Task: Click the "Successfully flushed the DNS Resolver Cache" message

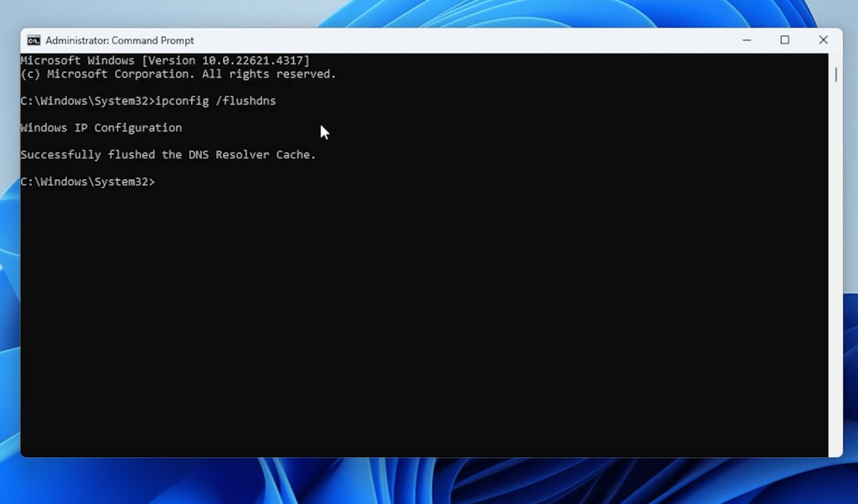Action: [168, 155]
